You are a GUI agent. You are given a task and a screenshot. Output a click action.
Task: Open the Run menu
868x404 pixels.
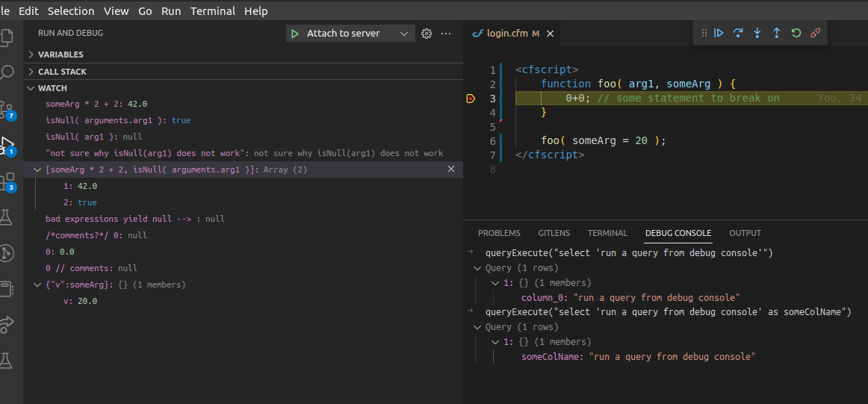171,11
